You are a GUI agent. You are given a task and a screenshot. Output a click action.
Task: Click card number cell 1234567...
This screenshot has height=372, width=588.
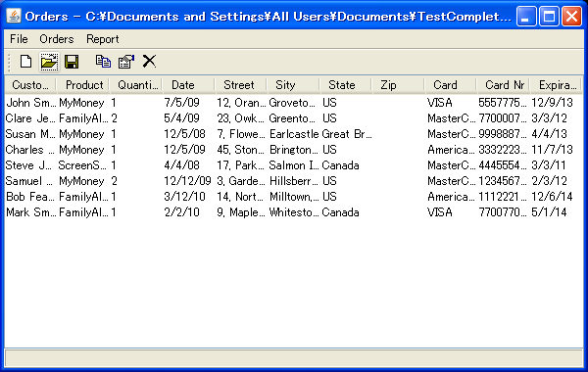pos(504,181)
